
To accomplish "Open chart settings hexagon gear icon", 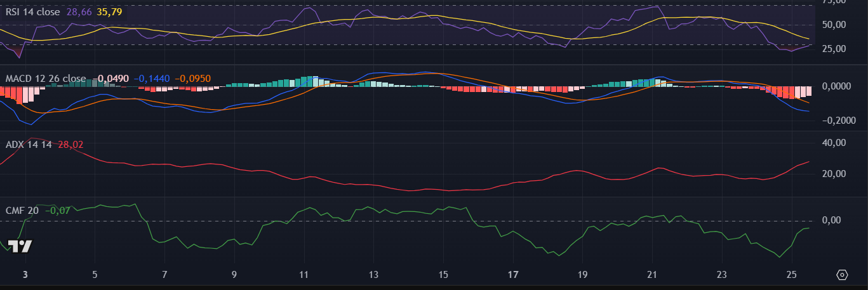I will click(x=842, y=275).
